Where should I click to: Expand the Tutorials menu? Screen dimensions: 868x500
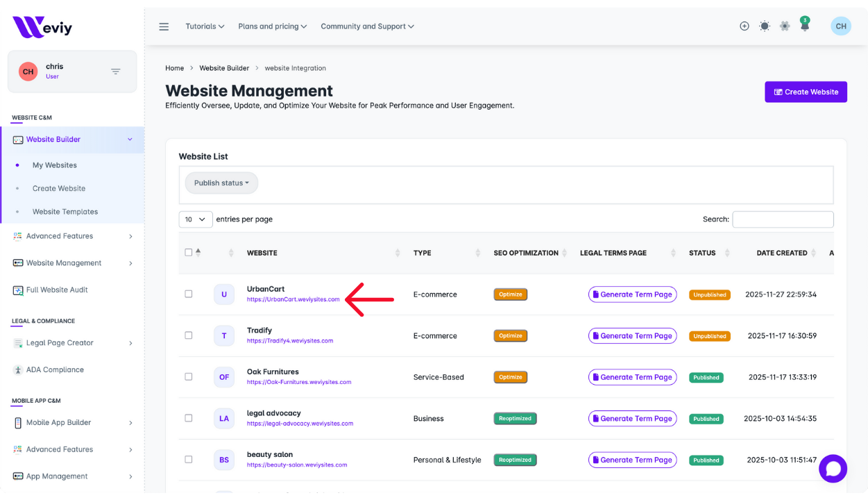pyautogui.click(x=205, y=26)
